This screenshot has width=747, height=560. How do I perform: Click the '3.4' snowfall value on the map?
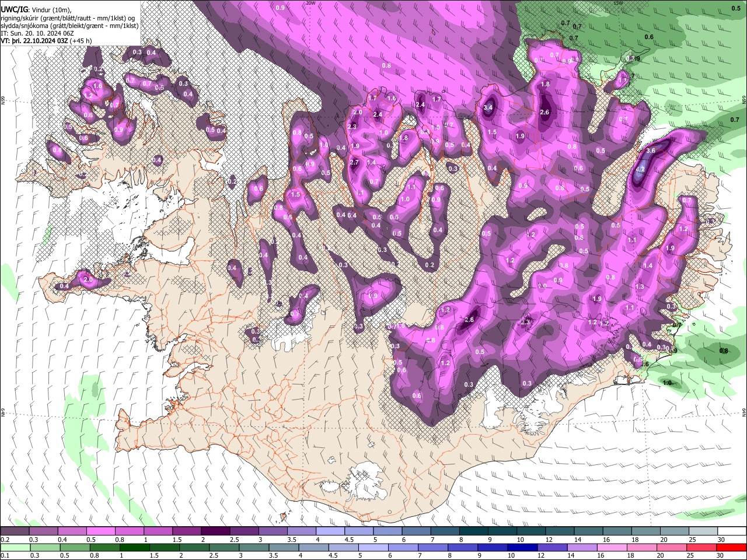click(489, 108)
